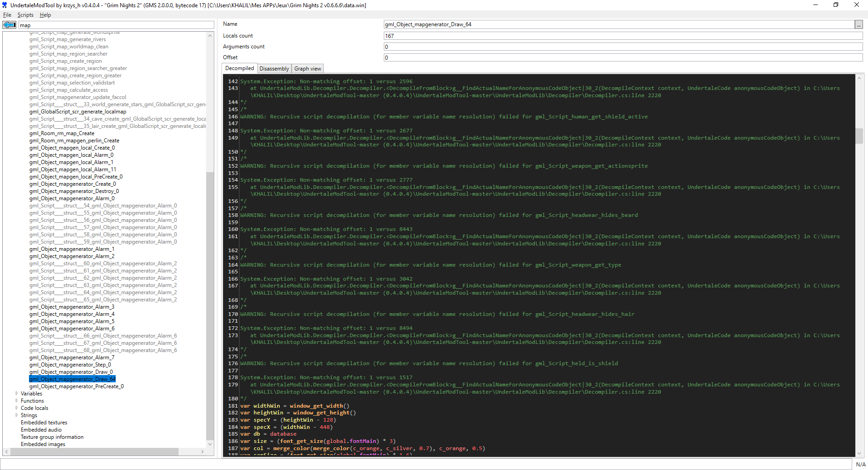Screen dimensions: 868x470
Task: Switch to the Disassembly tab
Action: point(274,68)
